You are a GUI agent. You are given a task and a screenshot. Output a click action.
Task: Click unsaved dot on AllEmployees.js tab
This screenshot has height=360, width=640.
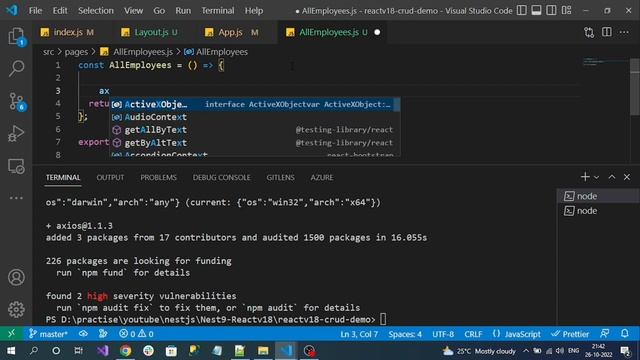377,32
